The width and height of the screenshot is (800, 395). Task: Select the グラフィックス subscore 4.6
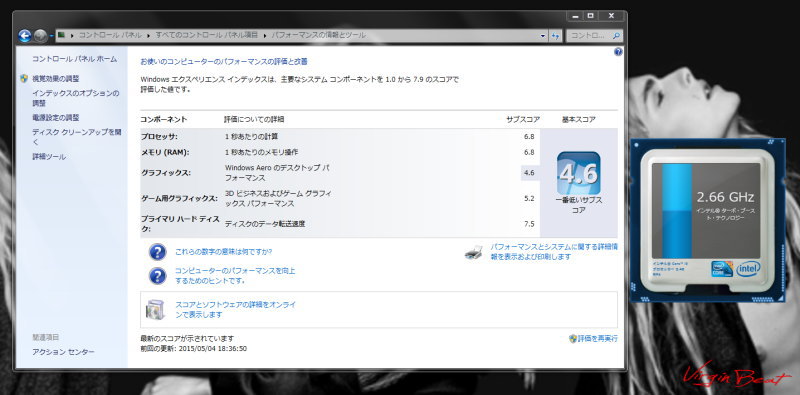(x=529, y=173)
